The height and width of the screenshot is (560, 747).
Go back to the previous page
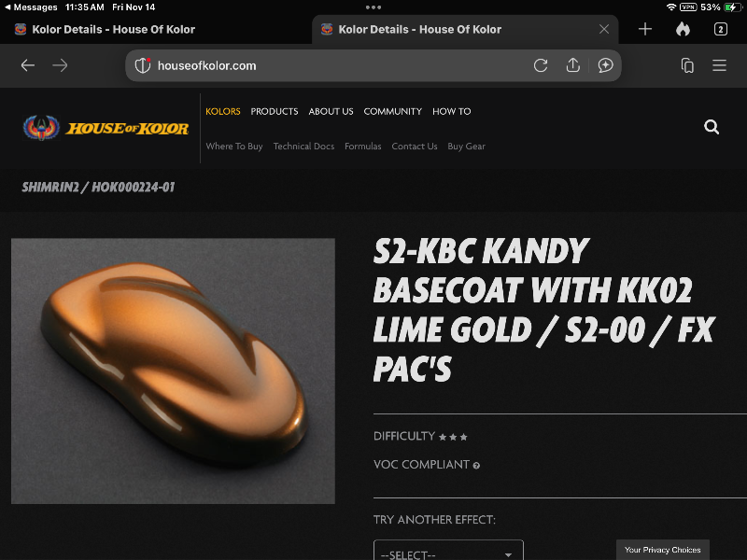28,65
